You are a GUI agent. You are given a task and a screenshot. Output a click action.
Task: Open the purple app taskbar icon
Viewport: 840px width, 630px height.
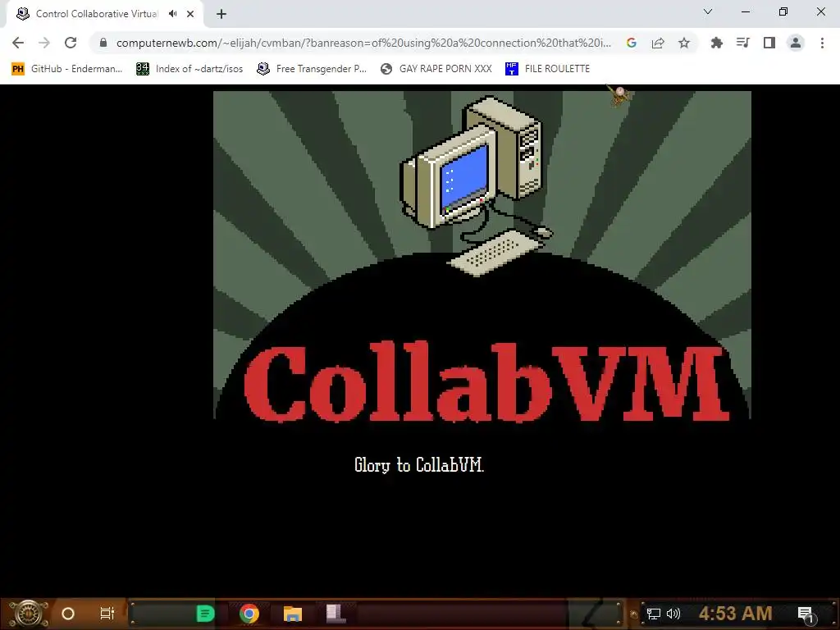point(336,614)
